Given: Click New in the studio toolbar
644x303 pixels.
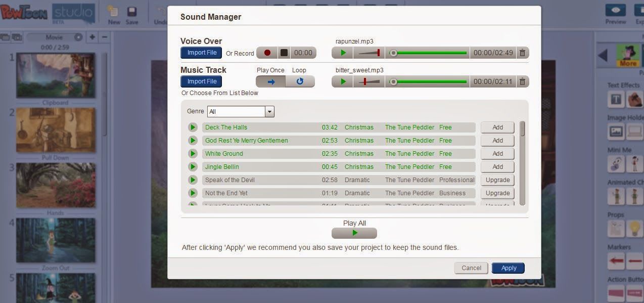Looking at the screenshot, I should pos(114,15).
